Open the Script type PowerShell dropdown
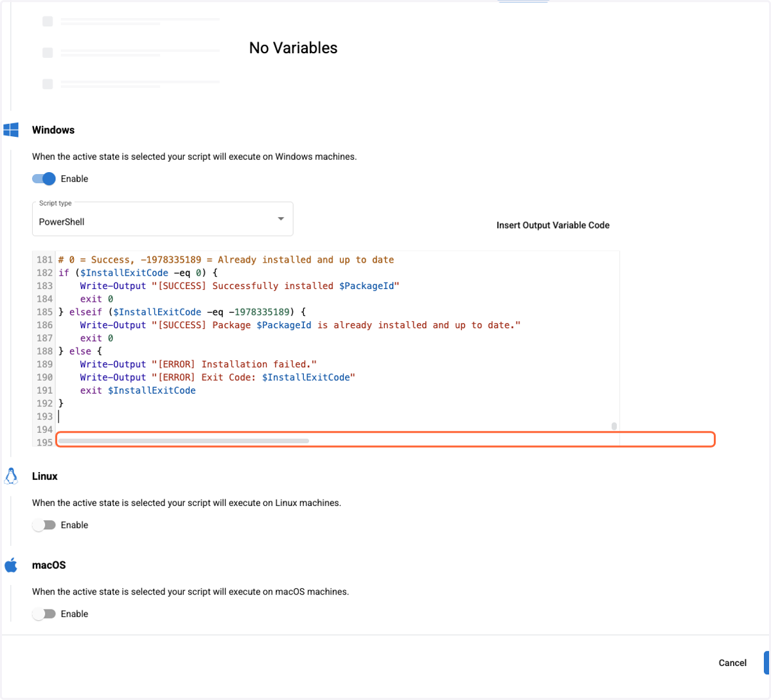Viewport: 771px width, 700px height. (163, 219)
